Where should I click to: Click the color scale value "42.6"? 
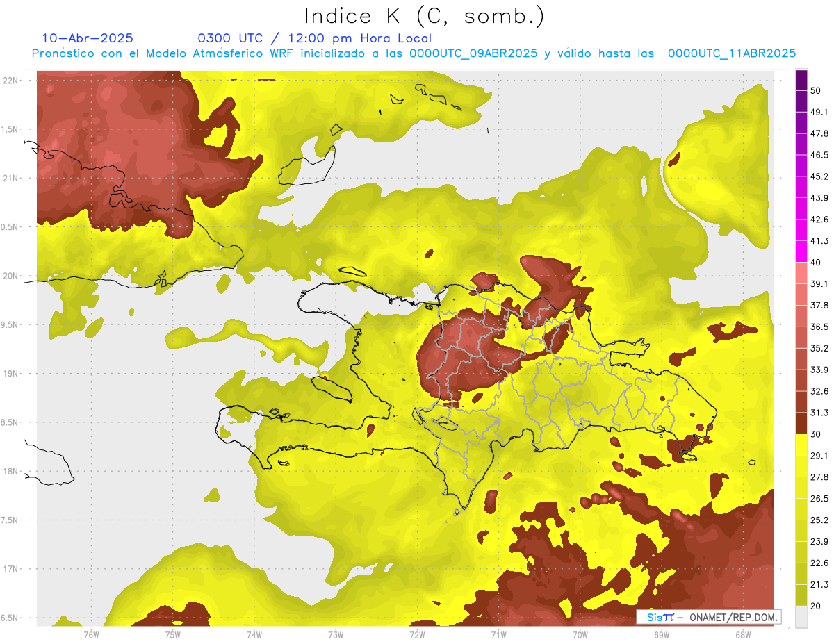point(819,220)
